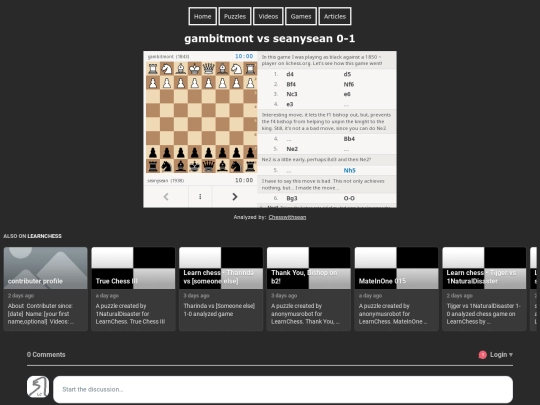Open the Articles nav item
Viewport: 540px width, 405px height.
tap(335, 17)
